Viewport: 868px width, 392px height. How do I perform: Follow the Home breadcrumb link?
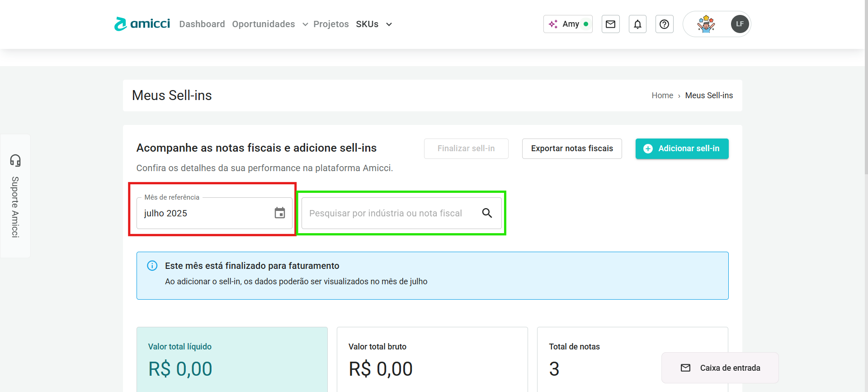(662, 96)
